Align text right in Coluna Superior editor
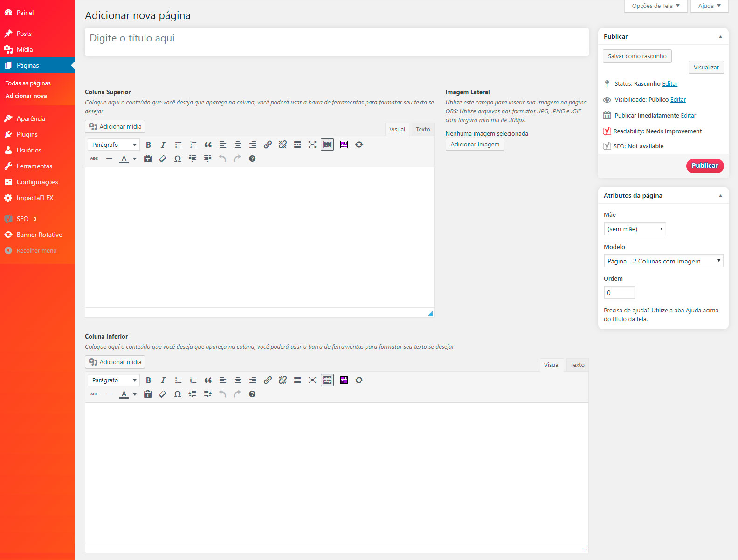The height and width of the screenshot is (560, 738). [x=253, y=145]
